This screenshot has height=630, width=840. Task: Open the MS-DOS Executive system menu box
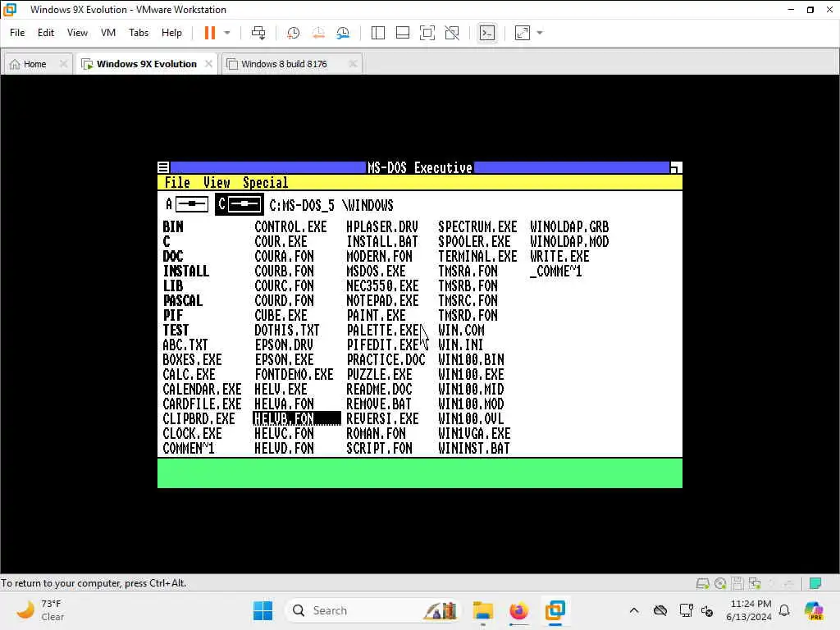164,167
